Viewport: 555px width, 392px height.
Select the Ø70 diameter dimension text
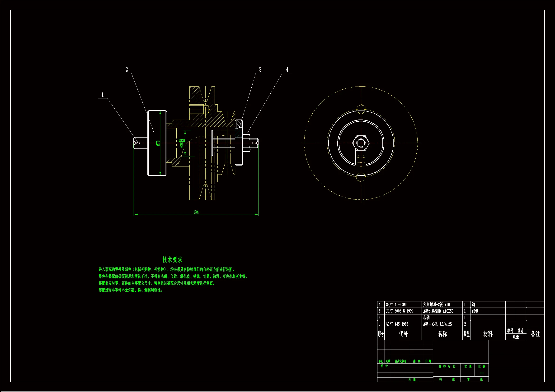pyautogui.click(x=158, y=143)
